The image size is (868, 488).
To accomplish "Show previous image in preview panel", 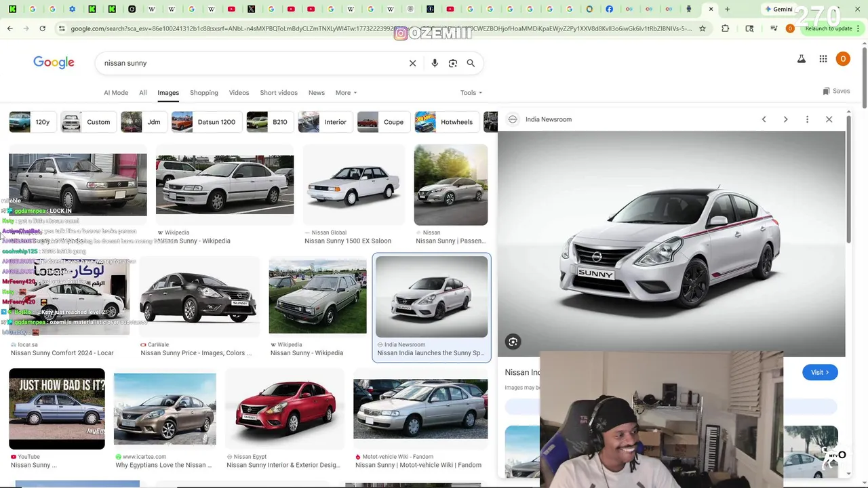I will 764,119.
